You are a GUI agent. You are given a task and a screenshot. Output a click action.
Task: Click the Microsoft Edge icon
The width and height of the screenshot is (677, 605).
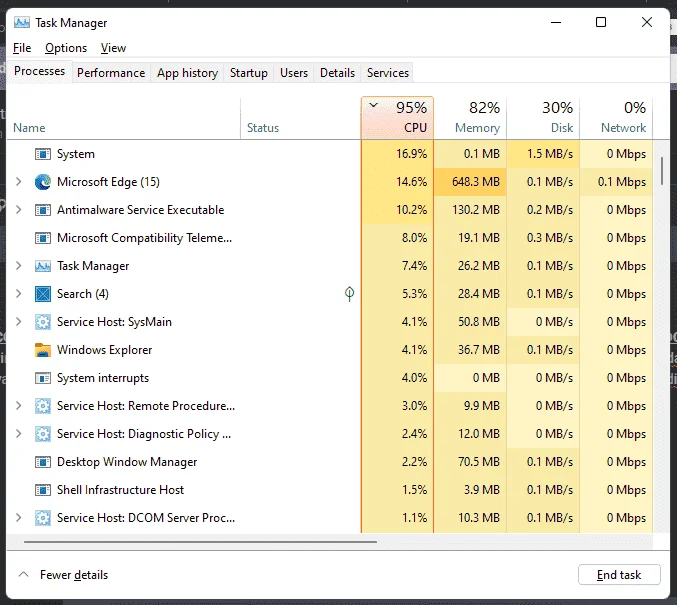[x=43, y=182]
